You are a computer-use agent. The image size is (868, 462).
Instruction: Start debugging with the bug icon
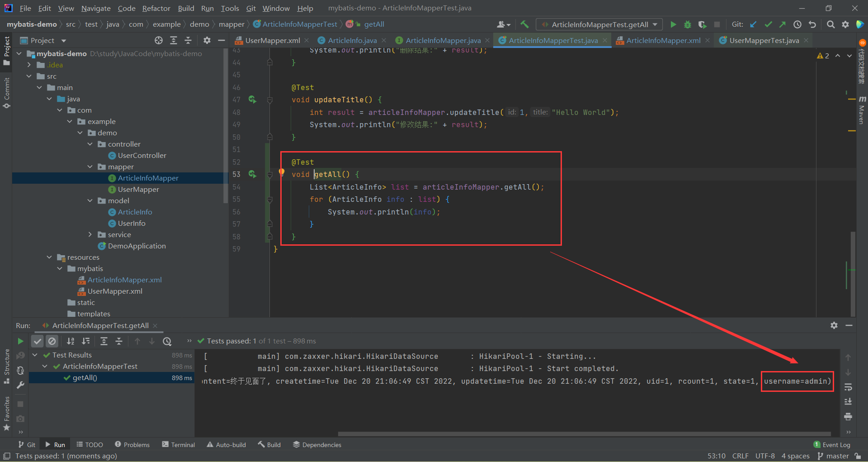(x=688, y=24)
